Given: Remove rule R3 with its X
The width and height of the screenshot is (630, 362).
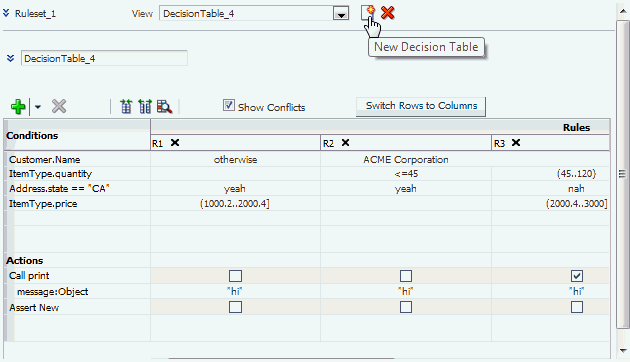Looking at the screenshot, I should coord(516,143).
